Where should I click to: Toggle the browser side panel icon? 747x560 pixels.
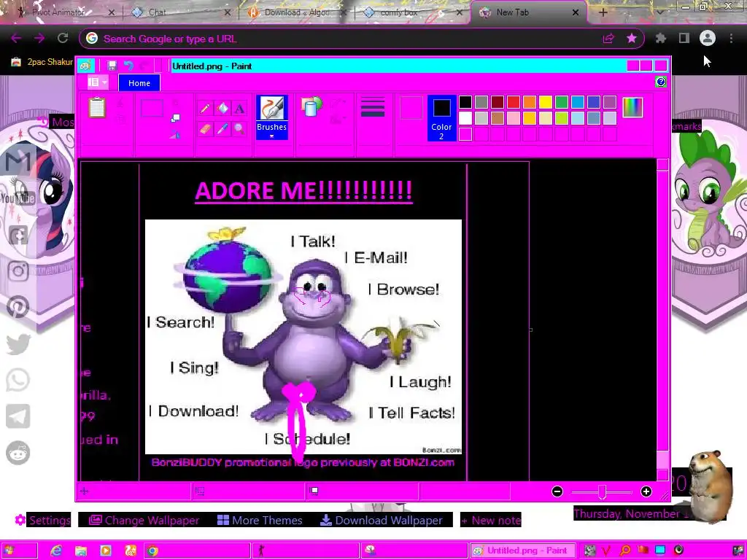[x=684, y=39]
